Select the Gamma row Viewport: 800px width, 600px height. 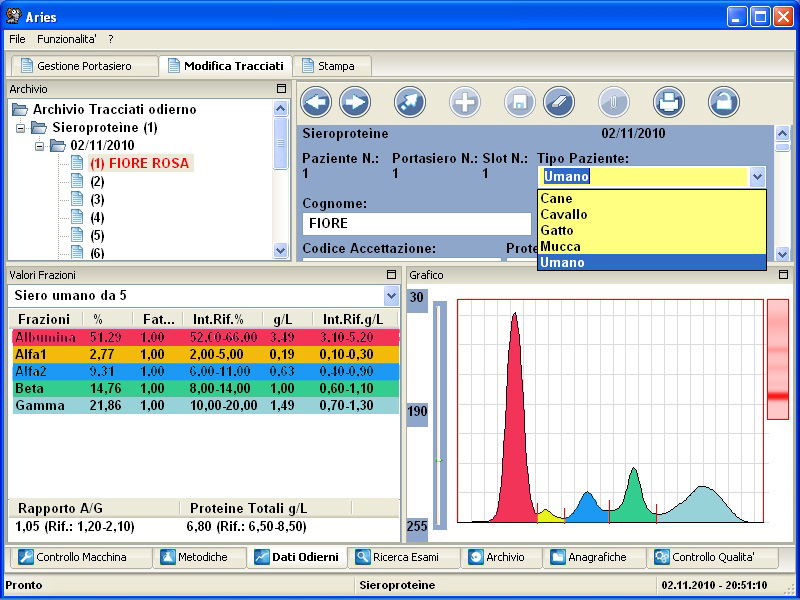tap(206, 406)
